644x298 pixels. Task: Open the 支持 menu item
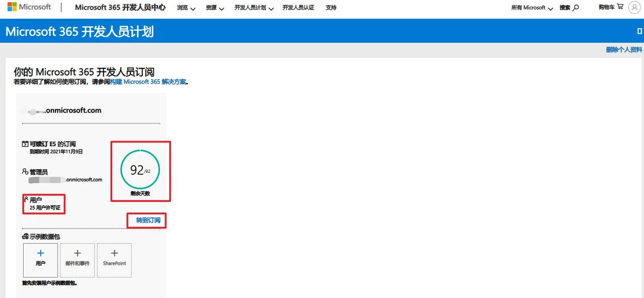(331, 8)
